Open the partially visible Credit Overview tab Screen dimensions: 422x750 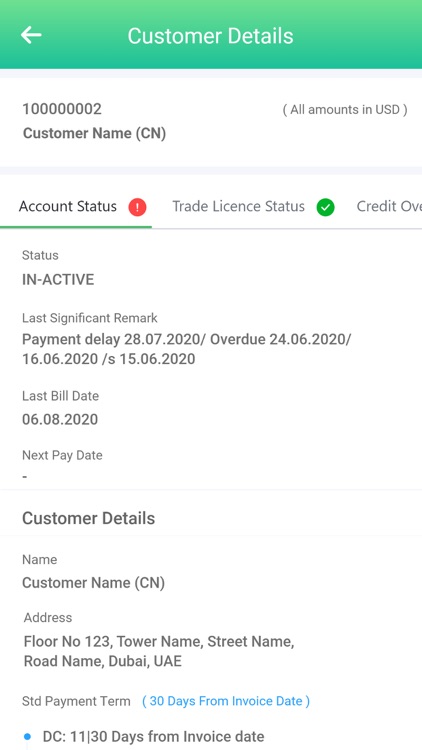click(389, 207)
